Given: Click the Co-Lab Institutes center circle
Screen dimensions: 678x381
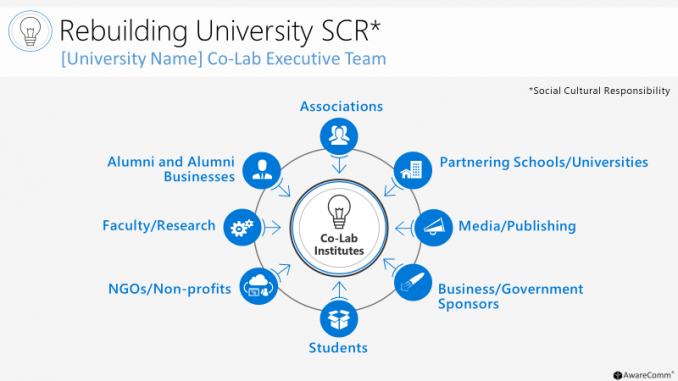Looking at the screenshot, I should pos(339,228).
